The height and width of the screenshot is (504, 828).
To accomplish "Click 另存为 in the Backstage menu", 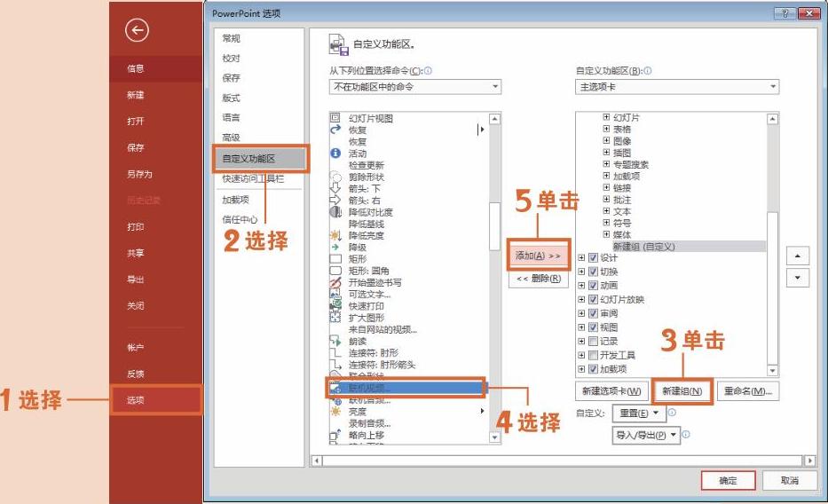I will pyautogui.click(x=139, y=174).
